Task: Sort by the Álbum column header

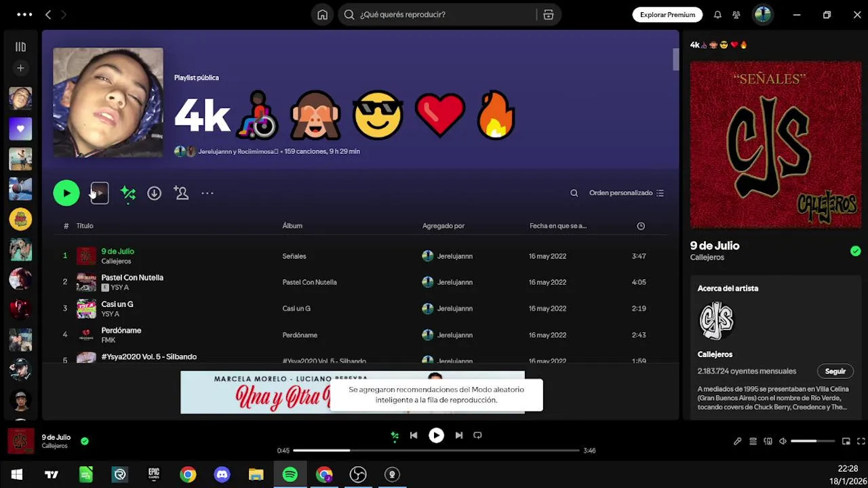Action: pos(292,226)
